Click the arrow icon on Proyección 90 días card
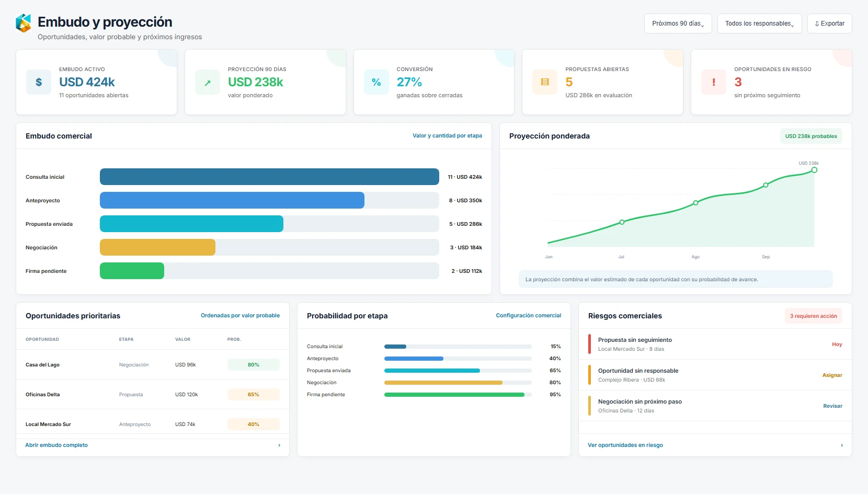 (x=208, y=82)
